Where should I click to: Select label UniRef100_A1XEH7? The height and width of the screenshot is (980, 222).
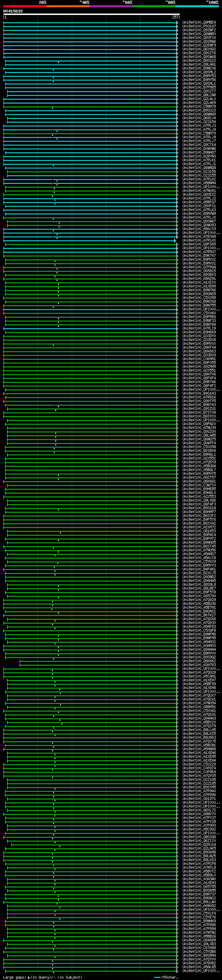199,680
